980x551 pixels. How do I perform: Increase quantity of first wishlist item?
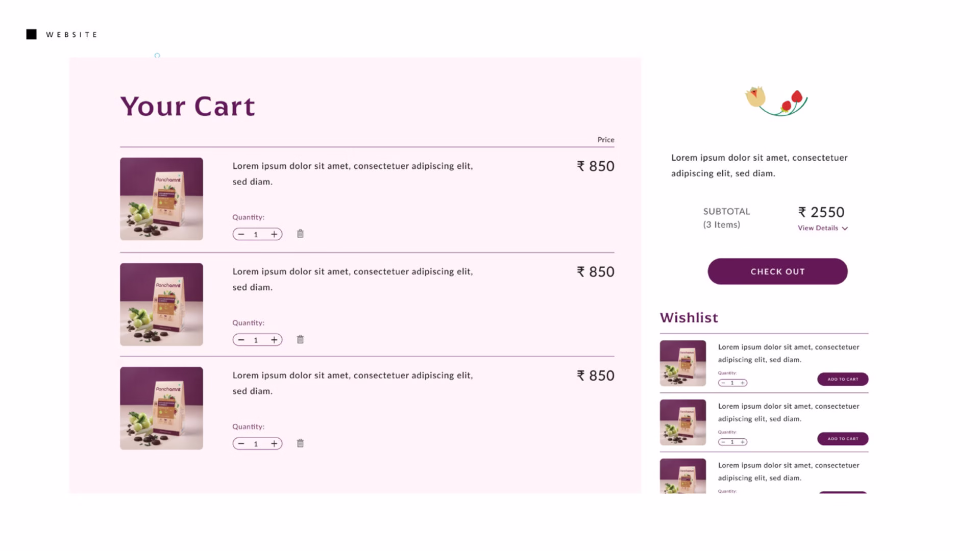[x=743, y=383]
